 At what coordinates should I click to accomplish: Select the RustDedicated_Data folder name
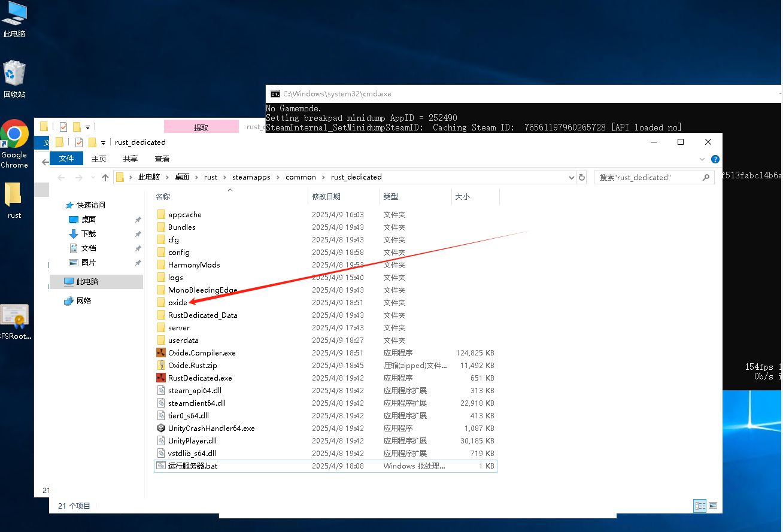[203, 315]
